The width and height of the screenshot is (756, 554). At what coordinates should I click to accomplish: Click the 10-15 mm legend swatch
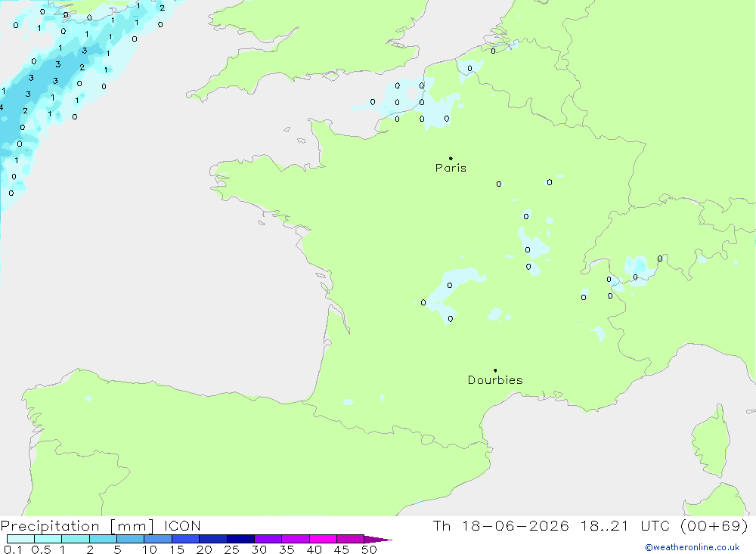[x=158, y=539]
